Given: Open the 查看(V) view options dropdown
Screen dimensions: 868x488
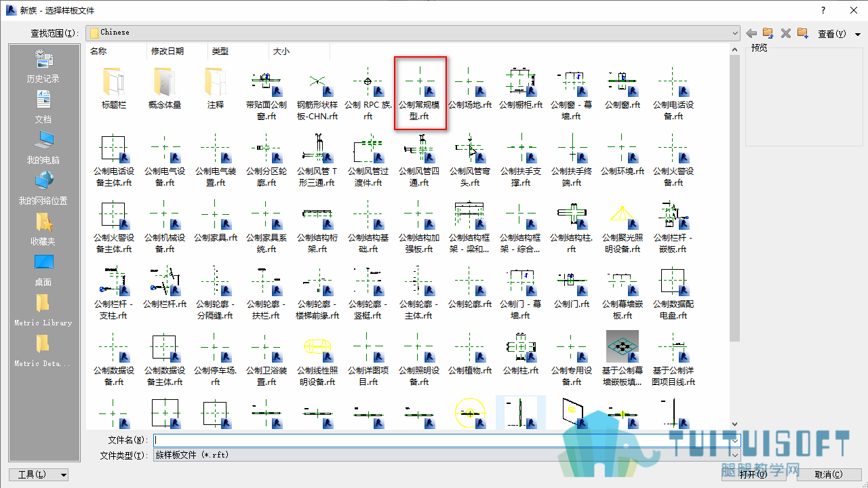Looking at the screenshot, I should point(839,34).
